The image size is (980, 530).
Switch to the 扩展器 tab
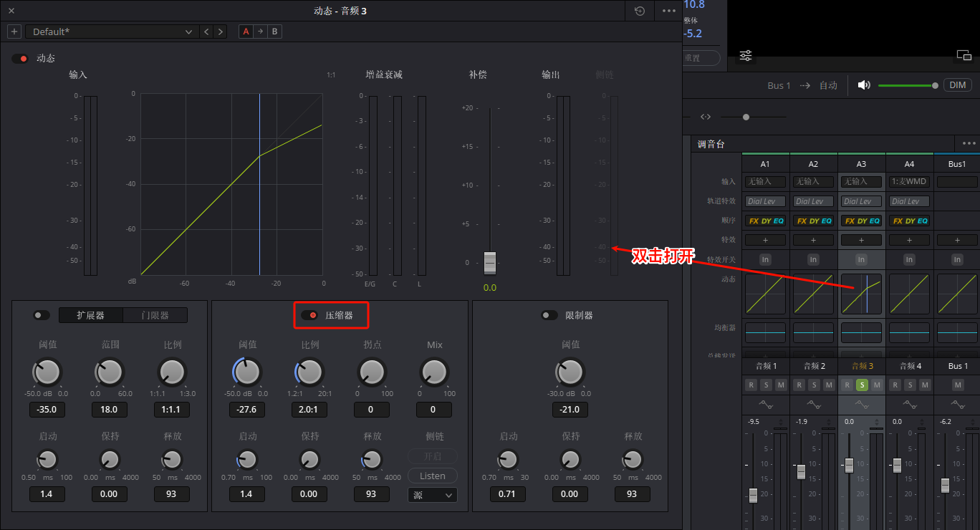coord(91,315)
